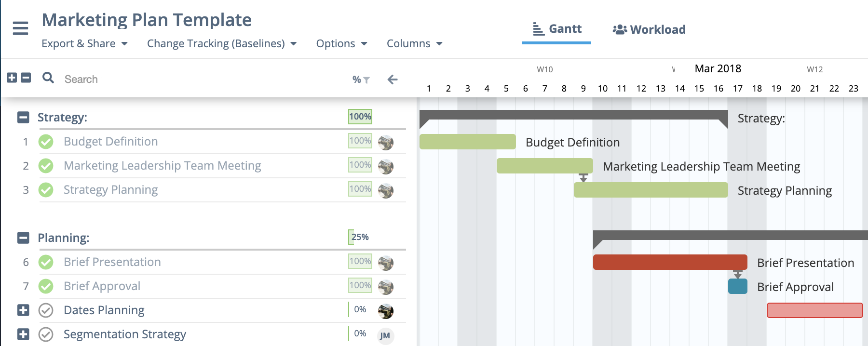Open assignee avatar for Marketing Leadership Team Meeting

click(x=386, y=167)
